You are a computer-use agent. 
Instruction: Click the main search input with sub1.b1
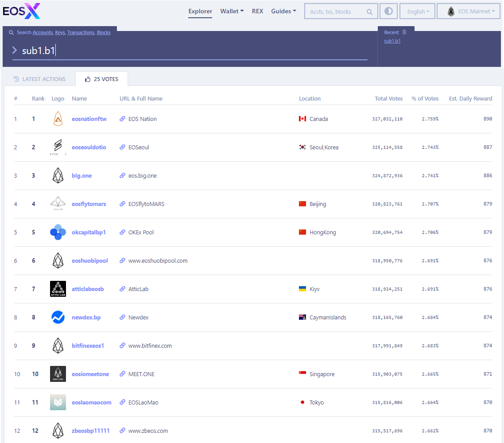click(x=190, y=51)
